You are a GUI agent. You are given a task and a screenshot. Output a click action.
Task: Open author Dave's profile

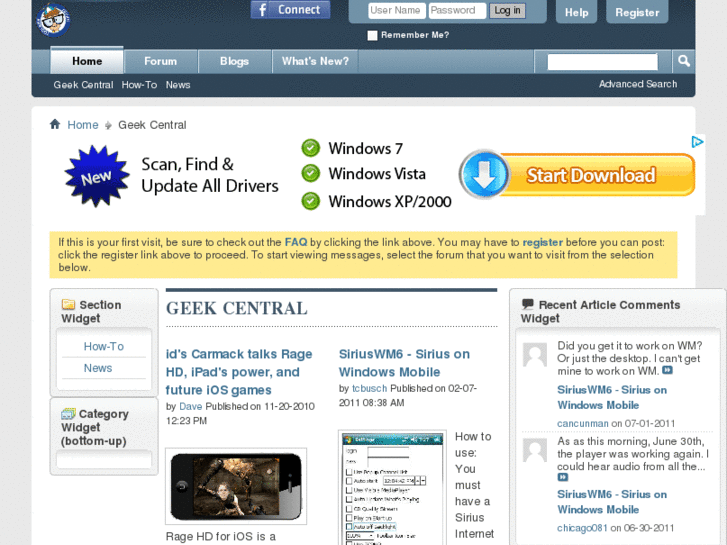[x=191, y=406]
